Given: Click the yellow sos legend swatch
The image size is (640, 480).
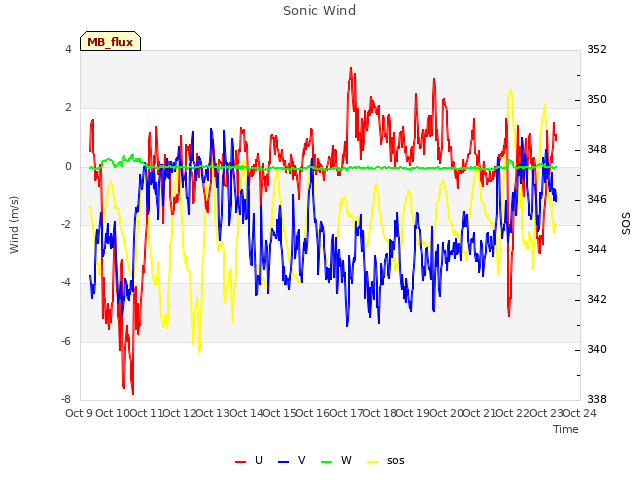Looking at the screenshot, I should (x=373, y=462).
